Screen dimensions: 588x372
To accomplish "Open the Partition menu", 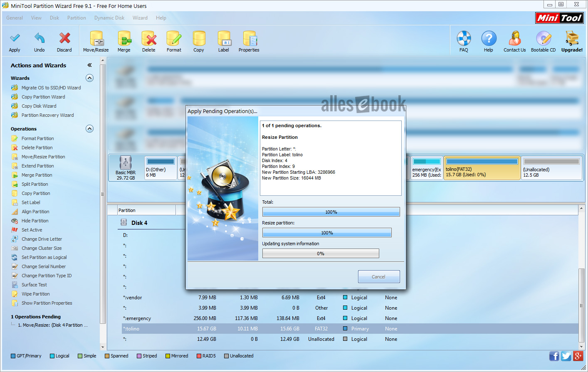I will click(x=77, y=18).
